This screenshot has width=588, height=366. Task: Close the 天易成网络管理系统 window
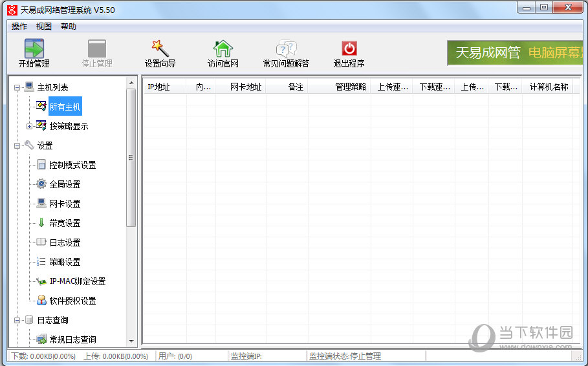(x=568, y=8)
